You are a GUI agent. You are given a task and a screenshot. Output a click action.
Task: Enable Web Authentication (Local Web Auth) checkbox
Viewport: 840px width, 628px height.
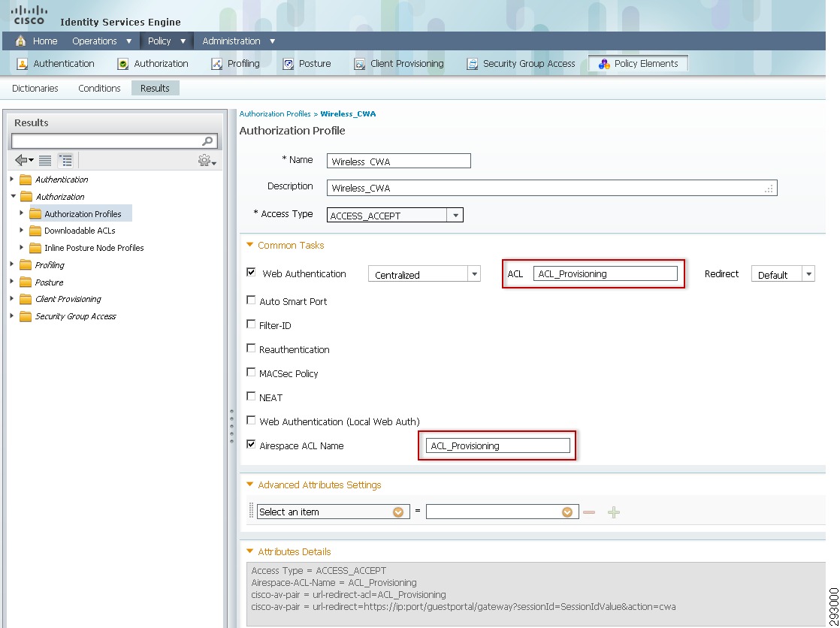[x=251, y=420]
